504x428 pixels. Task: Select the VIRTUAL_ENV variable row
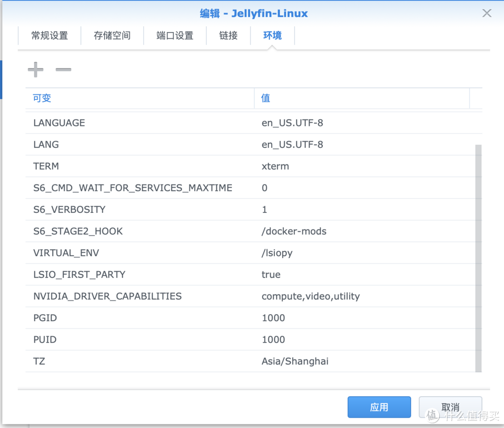(140, 253)
